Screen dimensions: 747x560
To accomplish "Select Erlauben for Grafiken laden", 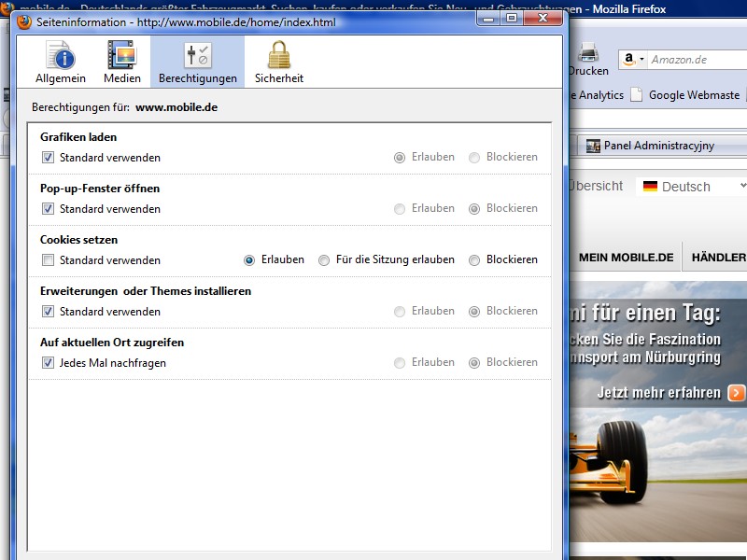I will 400,157.
